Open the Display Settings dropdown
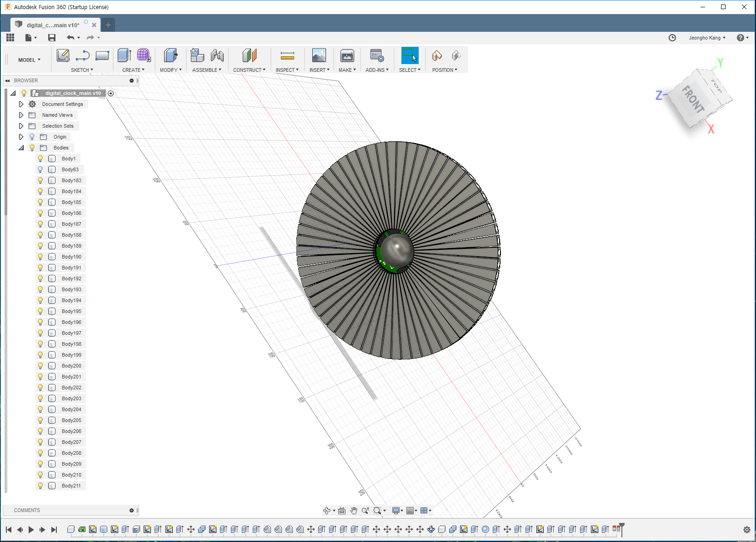Viewport: 756px width, 542px height. click(x=396, y=510)
